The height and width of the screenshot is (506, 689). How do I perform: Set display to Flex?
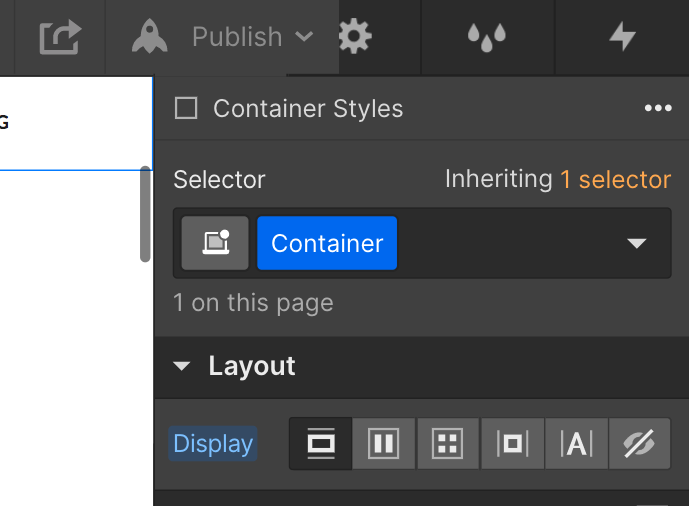(384, 444)
